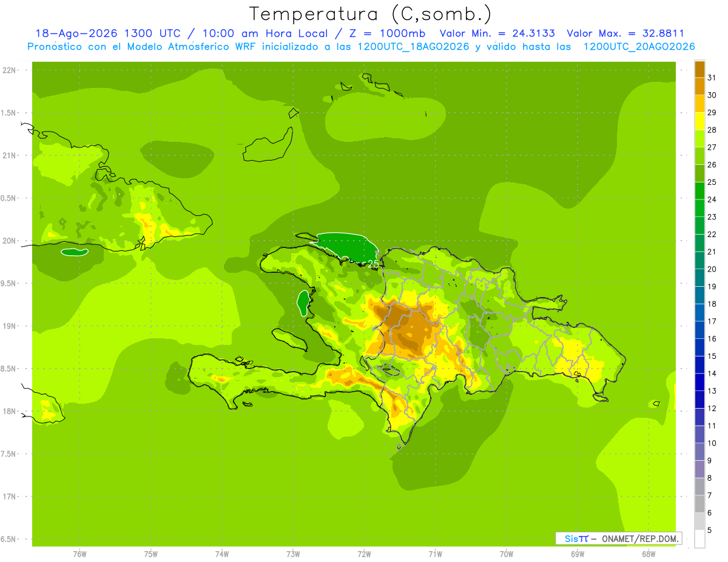Click the "19N" latitude axis label
The width and height of the screenshot is (728, 562).
coord(10,326)
